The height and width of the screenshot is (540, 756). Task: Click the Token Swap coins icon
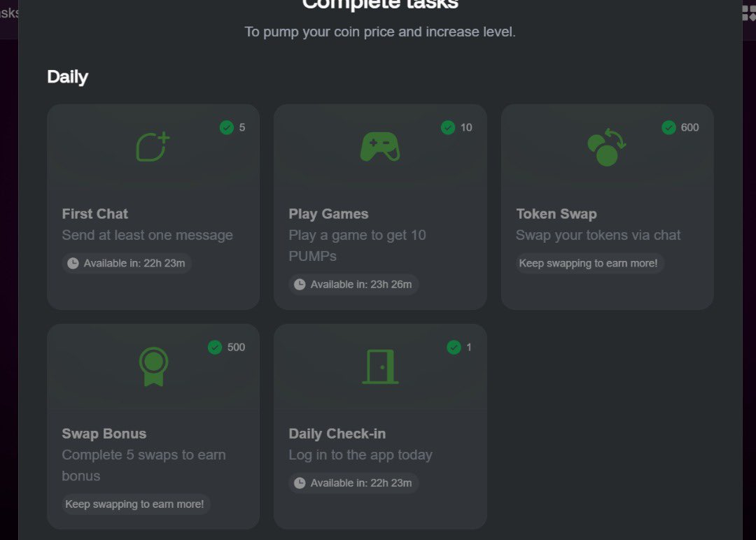point(606,147)
